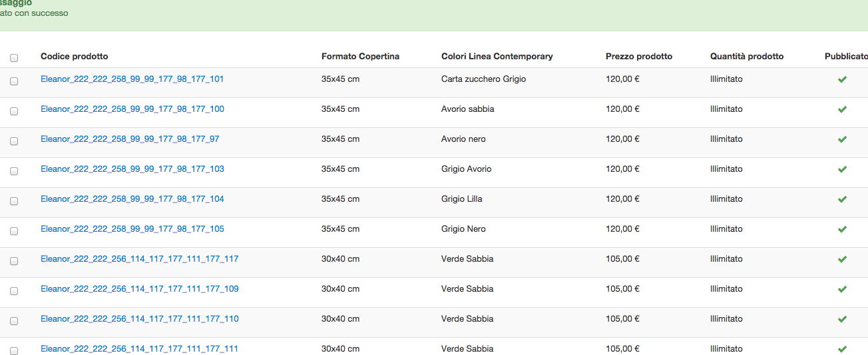The width and height of the screenshot is (868, 355).
Task: Toggle published checkmark for product ending 177_109
Action: coord(842,289)
